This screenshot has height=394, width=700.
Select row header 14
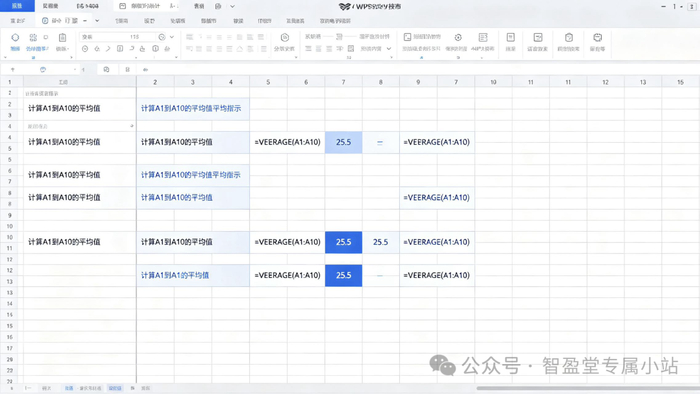click(10, 304)
